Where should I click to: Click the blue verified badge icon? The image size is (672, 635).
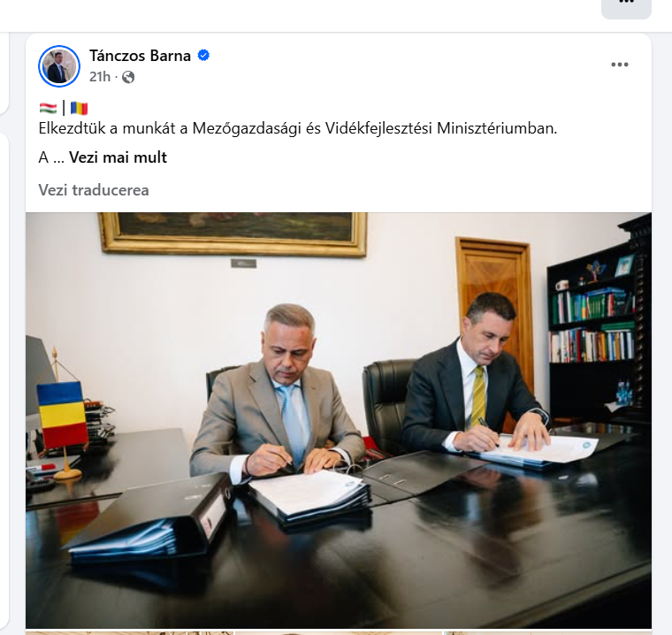coord(203,56)
